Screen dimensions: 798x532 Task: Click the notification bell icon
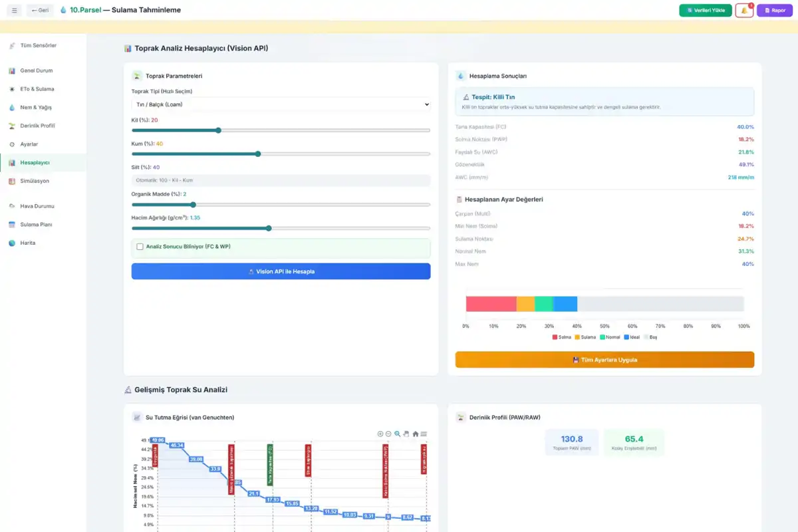click(744, 11)
